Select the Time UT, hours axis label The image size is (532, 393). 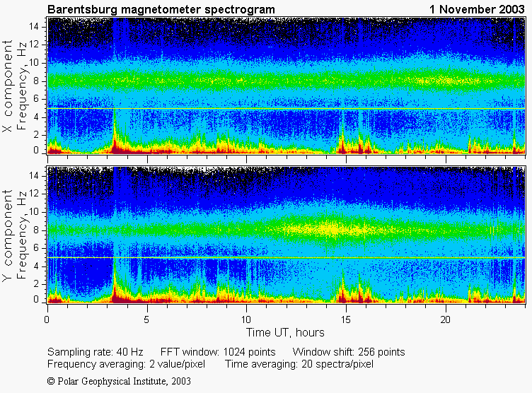click(285, 332)
